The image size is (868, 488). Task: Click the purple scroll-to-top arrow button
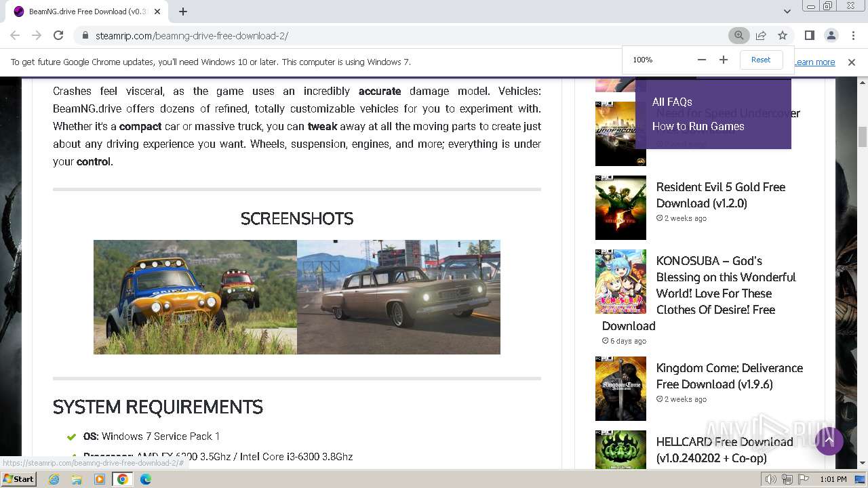click(829, 441)
